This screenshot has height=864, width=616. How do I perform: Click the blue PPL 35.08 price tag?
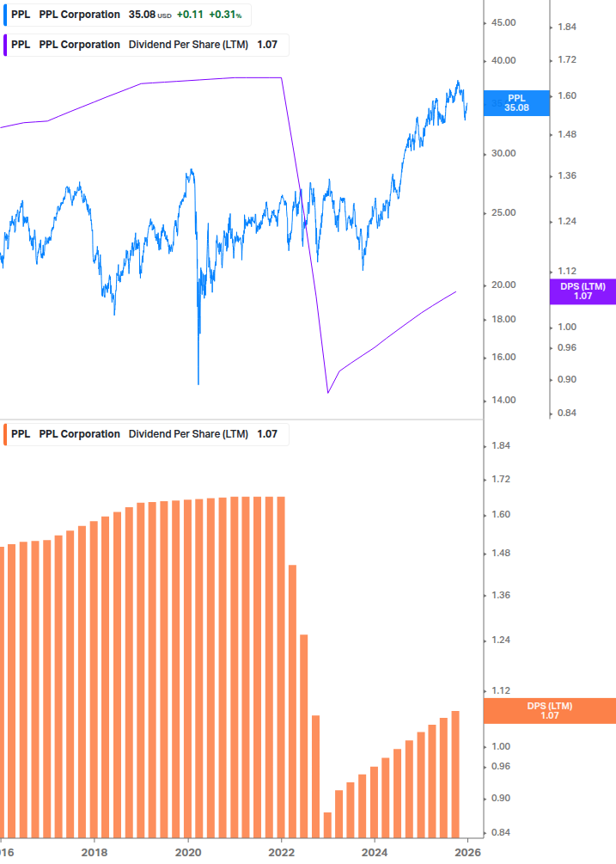[x=516, y=103]
